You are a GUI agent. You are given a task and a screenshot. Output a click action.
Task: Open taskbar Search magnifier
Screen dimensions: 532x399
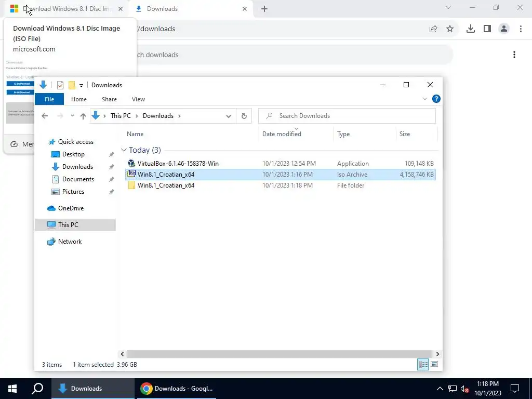37,389
